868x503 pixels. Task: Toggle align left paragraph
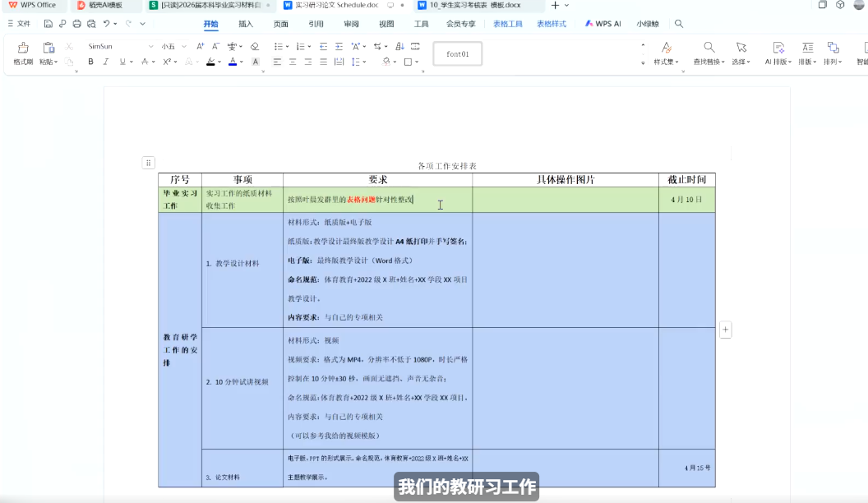pos(277,62)
